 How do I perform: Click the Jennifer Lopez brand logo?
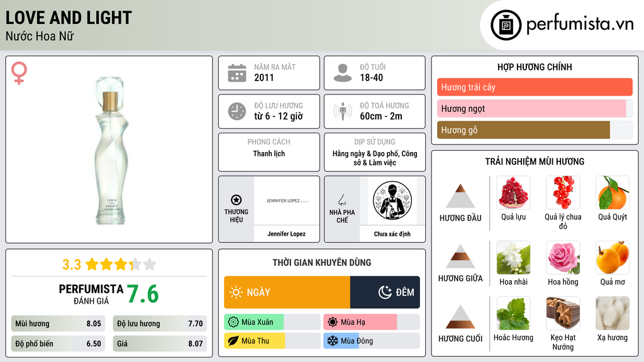pyautogui.click(x=287, y=200)
